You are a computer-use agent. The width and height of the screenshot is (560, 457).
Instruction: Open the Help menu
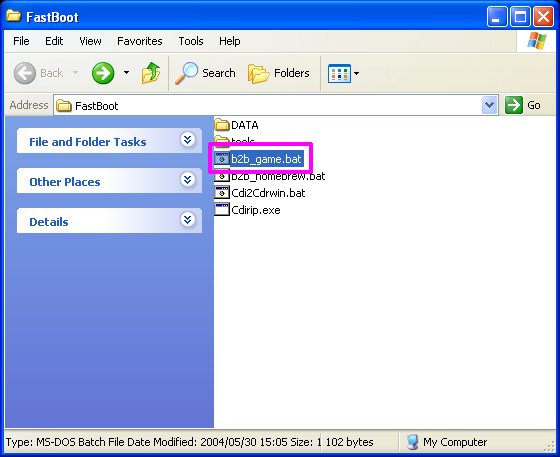click(x=229, y=41)
